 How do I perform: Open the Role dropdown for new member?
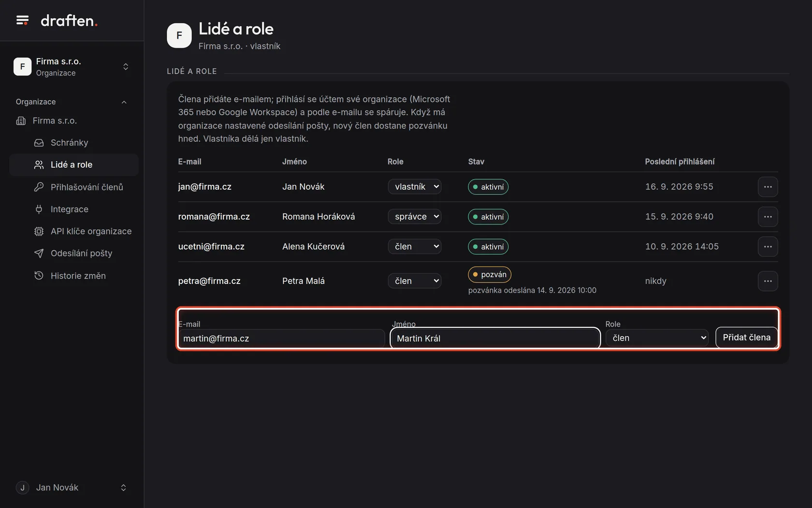[657, 338]
